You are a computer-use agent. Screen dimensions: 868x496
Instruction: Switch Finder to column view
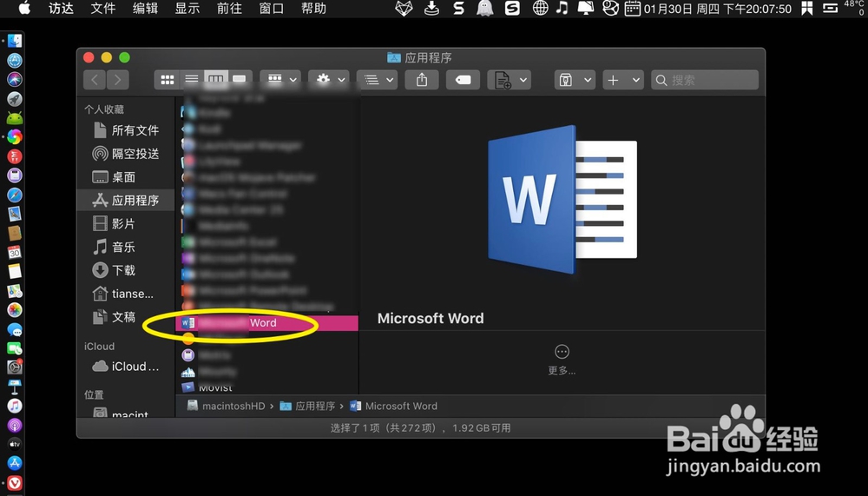point(215,80)
